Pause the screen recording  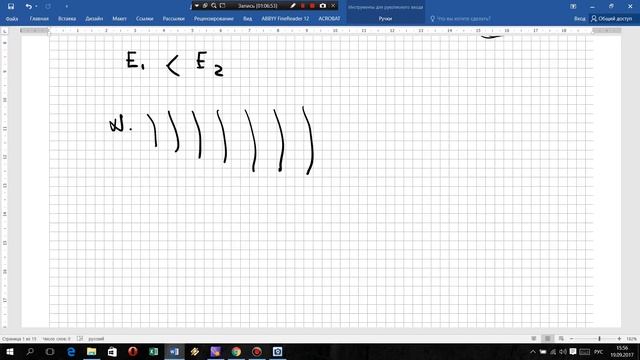click(x=303, y=6)
